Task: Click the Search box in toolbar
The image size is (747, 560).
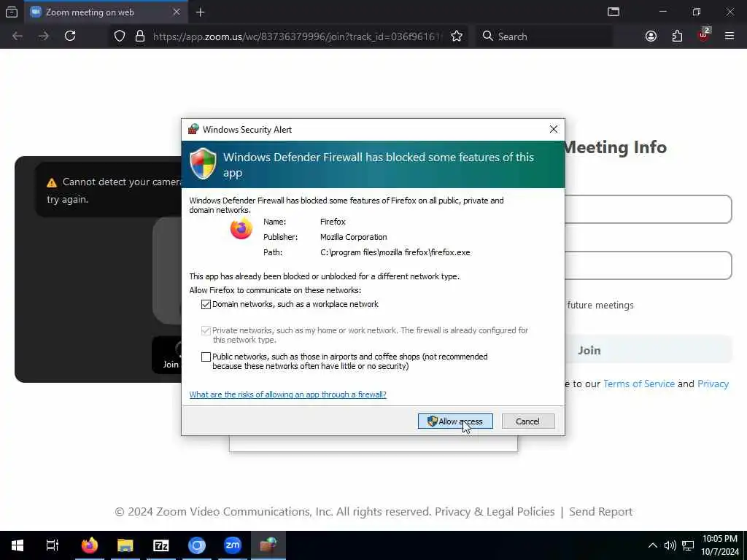Action: tap(544, 36)
